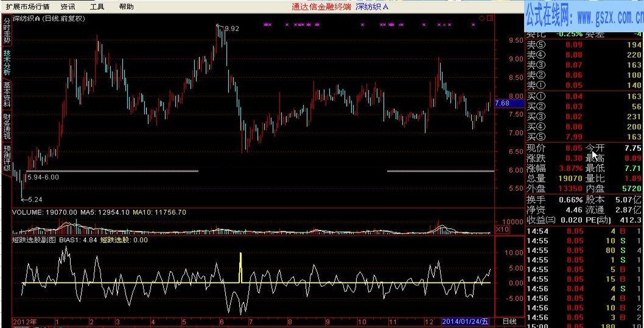Click the yellow signal spike in the indicator
The height and width of the screenshot is (328, 644).
click(x=240, y=268)
